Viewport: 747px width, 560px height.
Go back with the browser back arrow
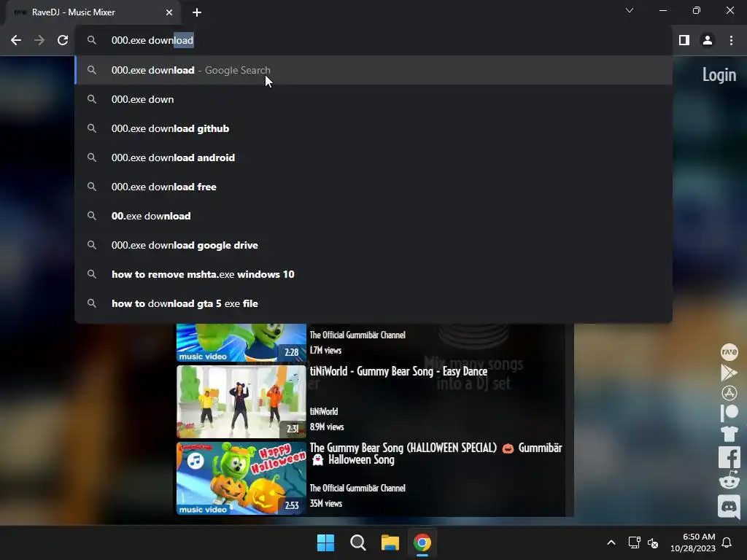(16, 41)
